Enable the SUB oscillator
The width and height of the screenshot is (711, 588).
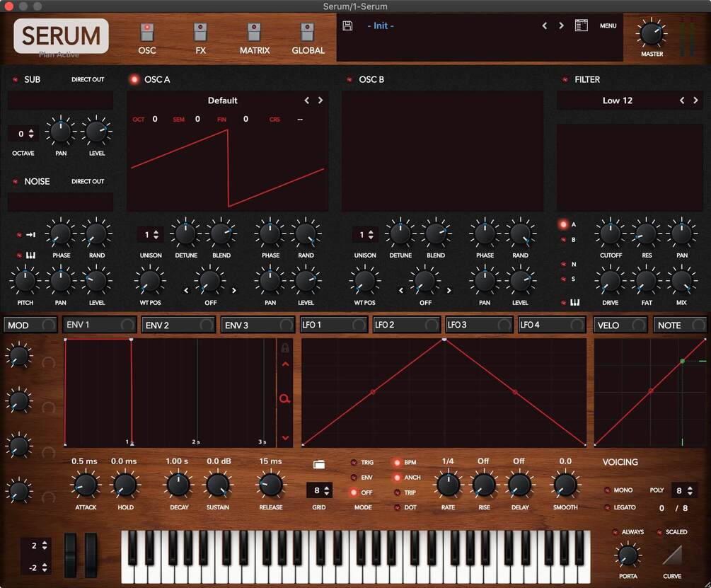click(16, 80)
